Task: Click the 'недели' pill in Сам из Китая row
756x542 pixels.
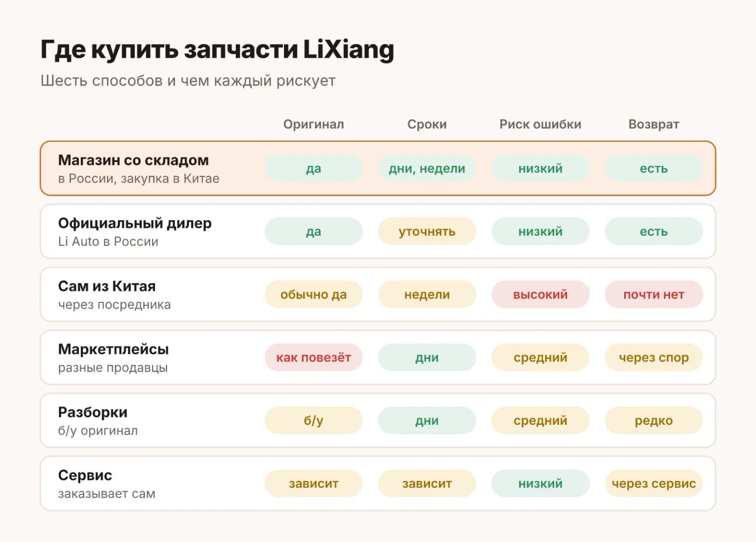Action: (x=427, y=294)
